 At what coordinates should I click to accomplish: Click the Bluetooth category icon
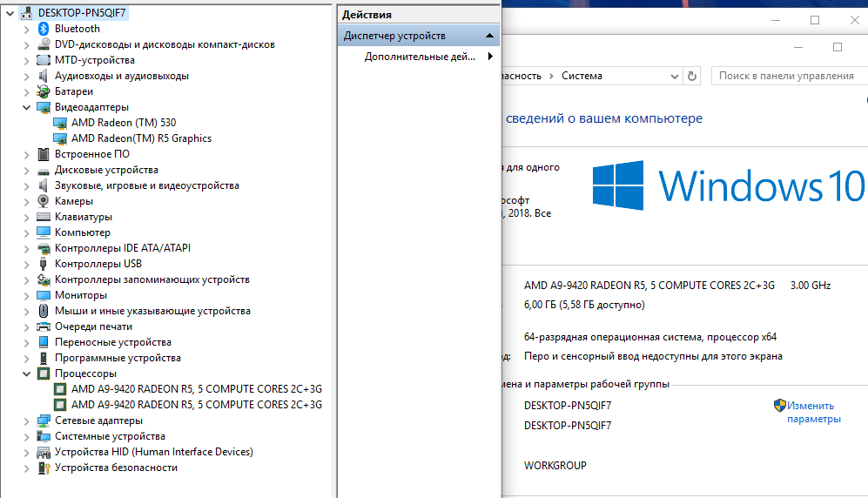click(x=44, y=29)
